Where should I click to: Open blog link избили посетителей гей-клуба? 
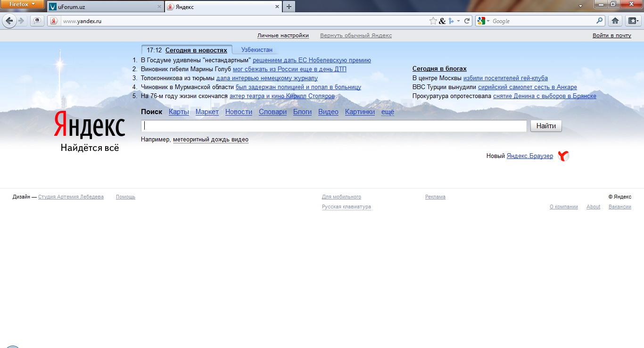pyautogui.click(x=505, y=78)
